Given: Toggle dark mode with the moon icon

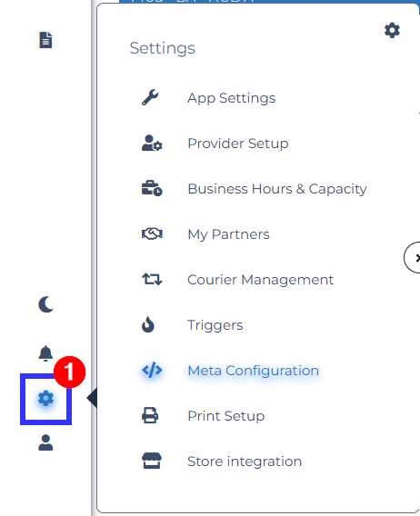Looking at the screenshot, I should point(45,304).
